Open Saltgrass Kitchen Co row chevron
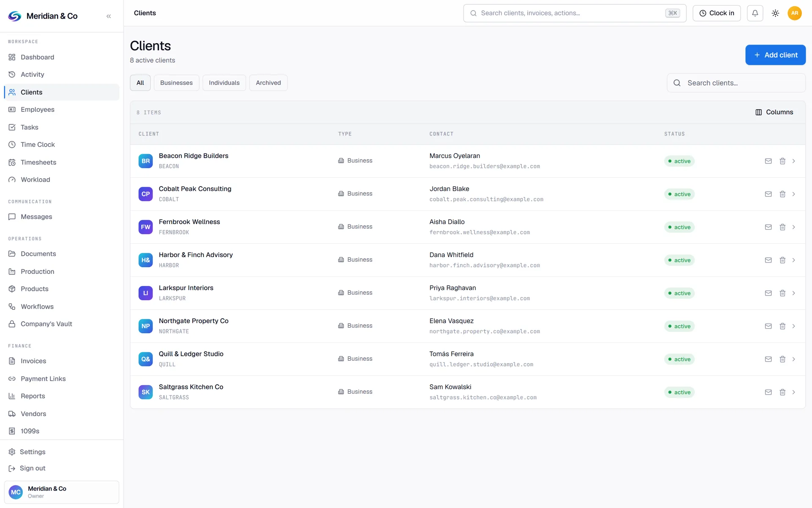 click(794, 392)
